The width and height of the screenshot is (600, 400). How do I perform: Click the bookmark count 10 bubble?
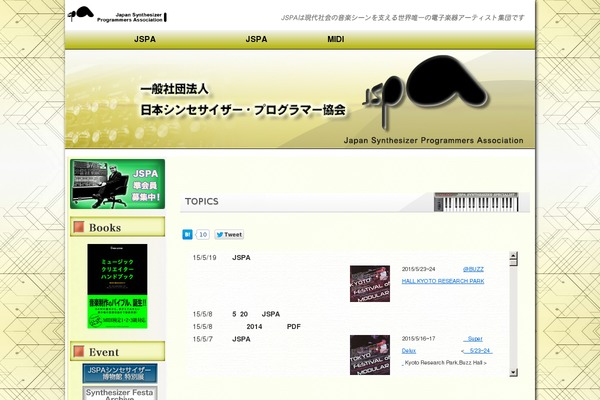[203, 234]
